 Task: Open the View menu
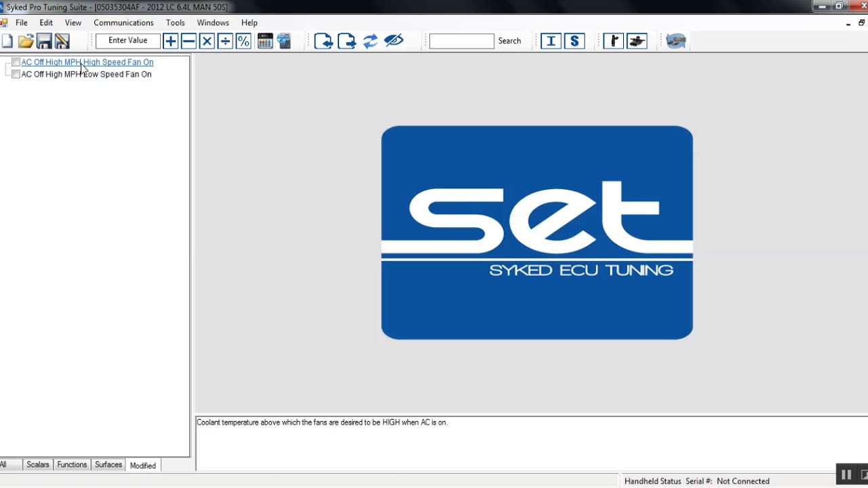point(73,22)
